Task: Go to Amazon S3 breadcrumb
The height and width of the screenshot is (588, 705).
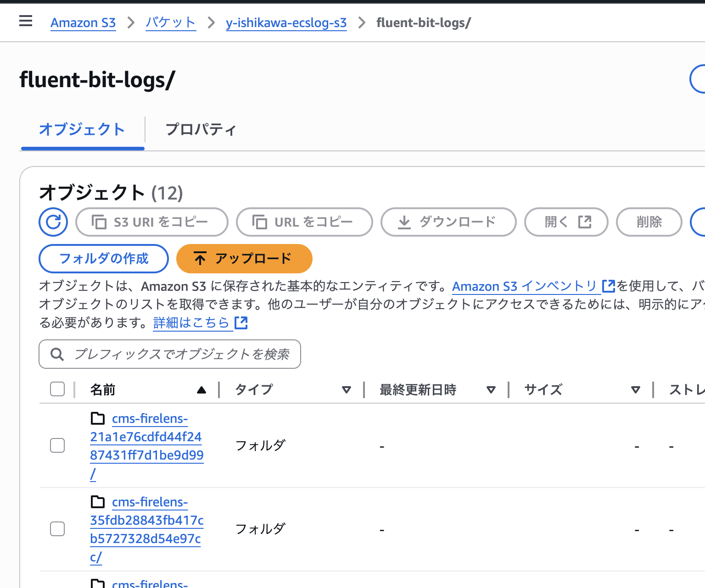Action: [83, 22]
